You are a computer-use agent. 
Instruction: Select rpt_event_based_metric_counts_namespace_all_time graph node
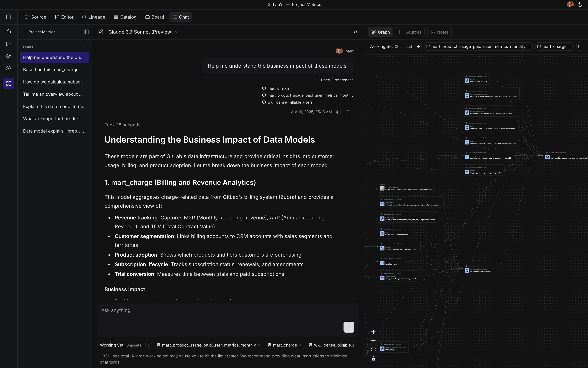coord(488,111)
